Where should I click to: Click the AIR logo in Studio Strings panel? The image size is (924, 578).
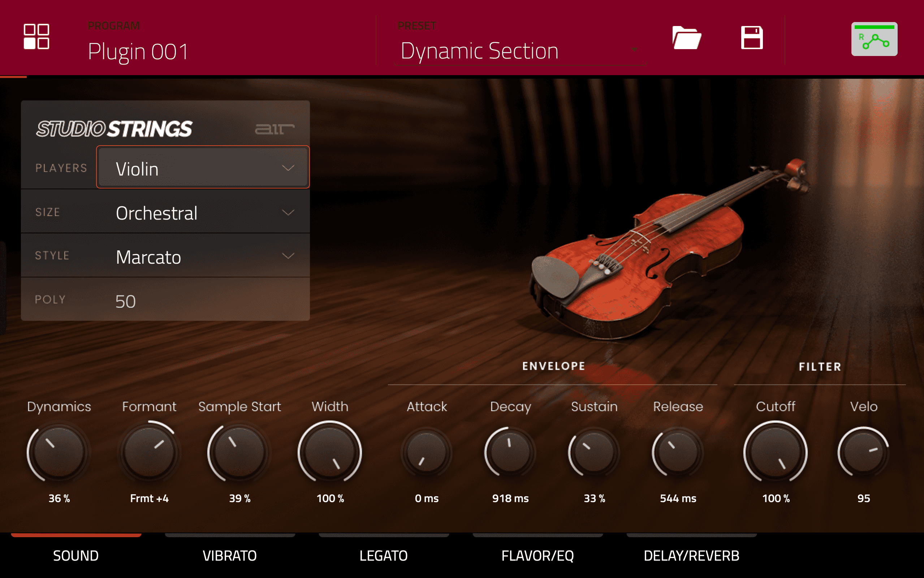275,129
